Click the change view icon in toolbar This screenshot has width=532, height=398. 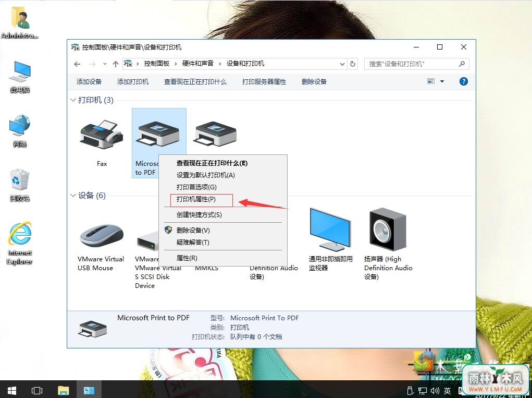click(x=431, y=81)
